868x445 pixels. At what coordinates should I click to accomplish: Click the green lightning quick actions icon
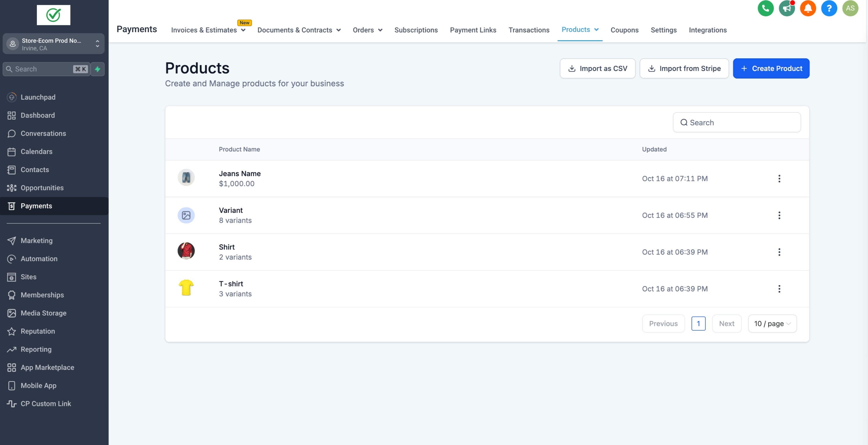(x=98, y=69)
